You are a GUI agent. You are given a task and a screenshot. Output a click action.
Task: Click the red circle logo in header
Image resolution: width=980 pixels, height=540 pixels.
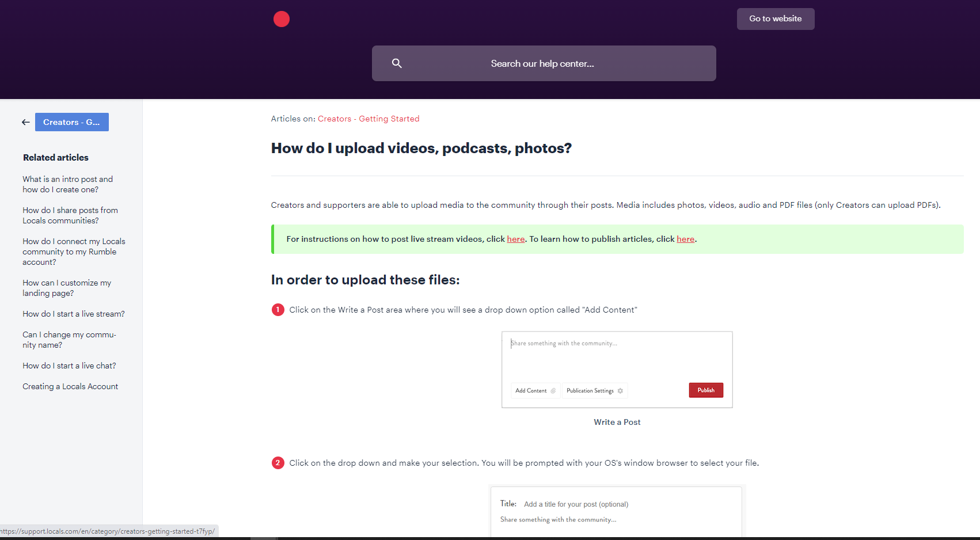click(x=282, y=19)
